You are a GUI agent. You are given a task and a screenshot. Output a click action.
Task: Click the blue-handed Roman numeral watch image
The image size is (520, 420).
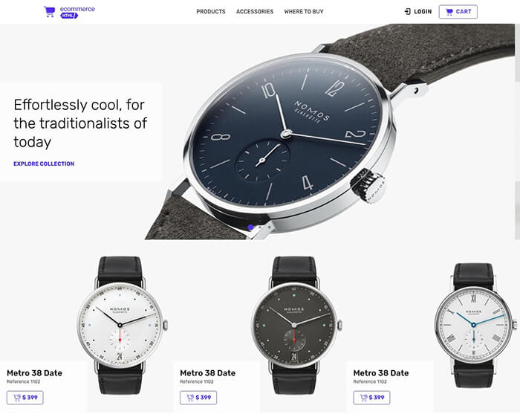tap(475, 325)
